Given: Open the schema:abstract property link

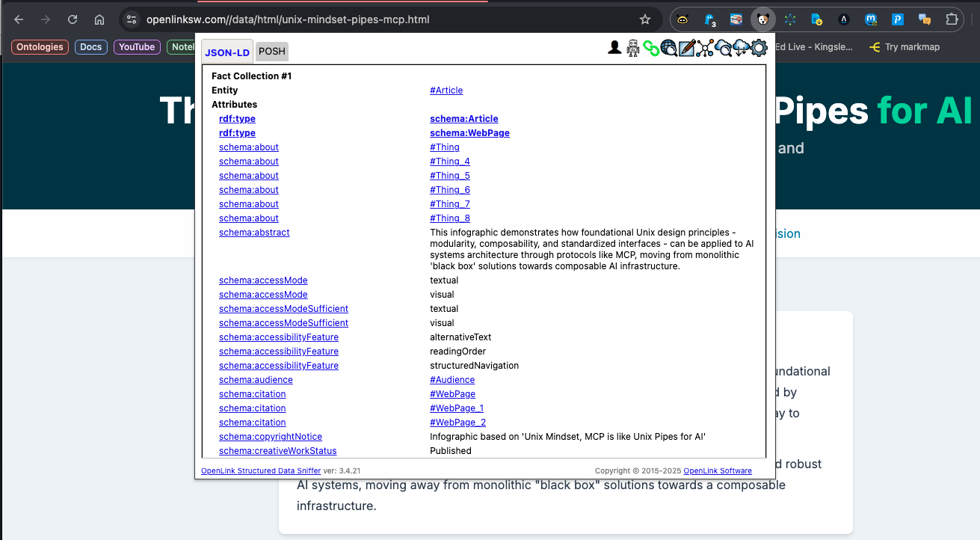Looking at the screenshot, I should [254, 233].
